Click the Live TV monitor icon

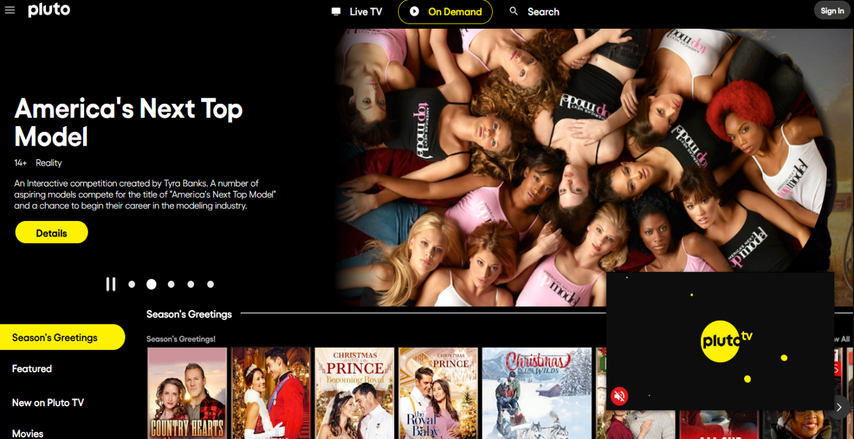click(336, 11)
